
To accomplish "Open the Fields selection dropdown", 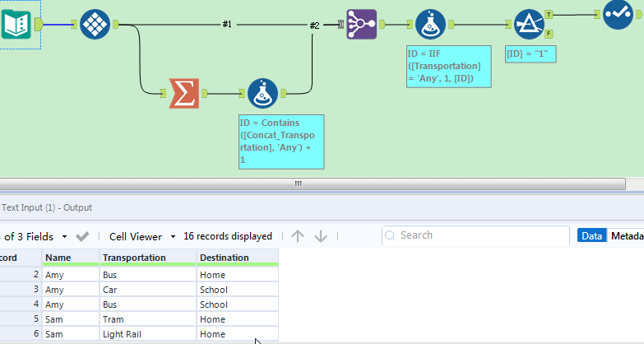I will (x=64, y=237).
